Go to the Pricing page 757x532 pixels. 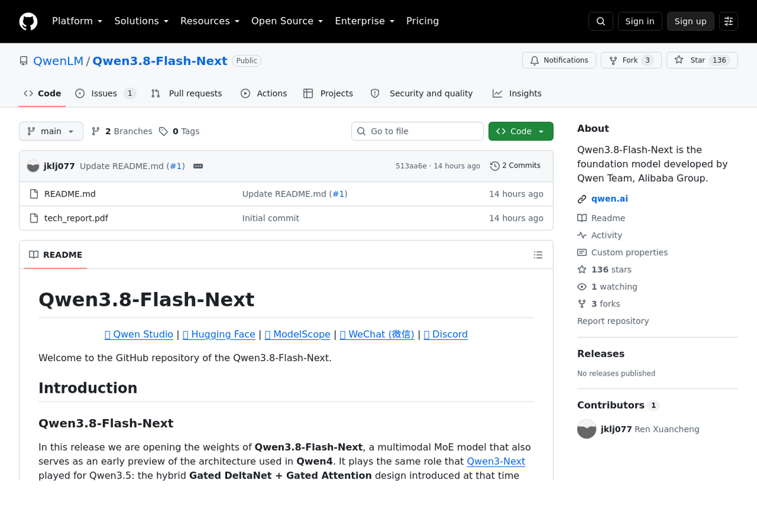[423, 21]
